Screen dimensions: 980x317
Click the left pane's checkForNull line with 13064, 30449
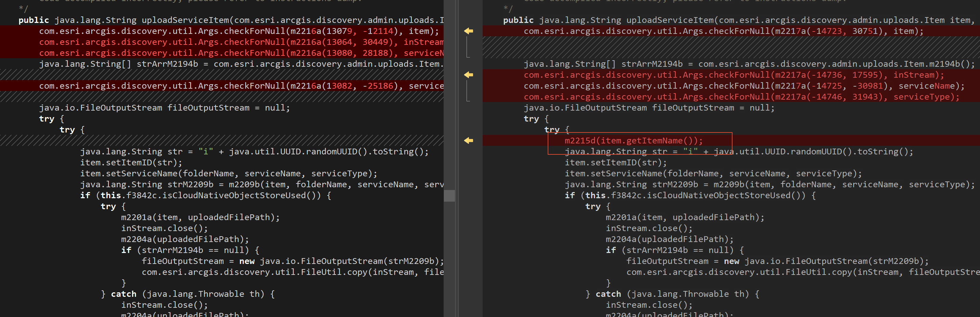click(241, 42)
